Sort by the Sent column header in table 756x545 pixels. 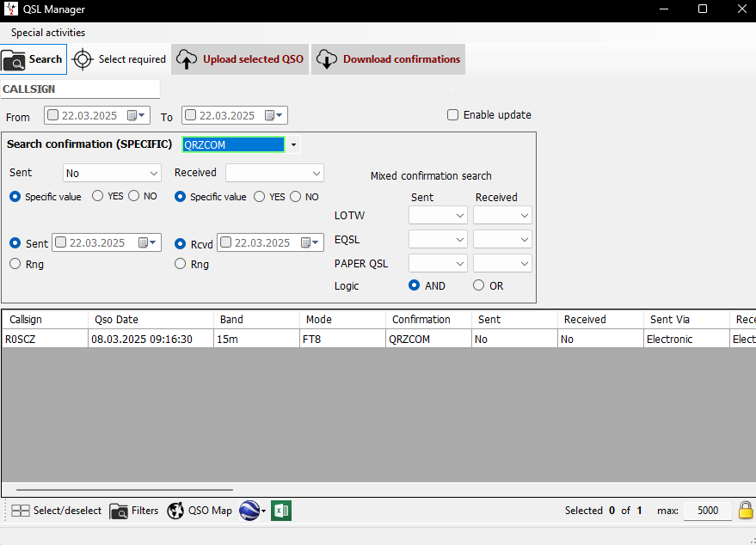[x=514, y=320]
